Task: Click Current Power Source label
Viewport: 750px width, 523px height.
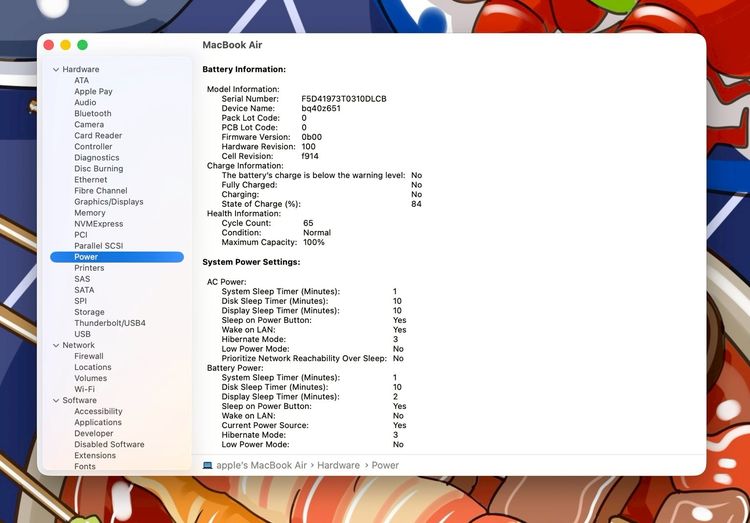Action: tap(265, 425)
